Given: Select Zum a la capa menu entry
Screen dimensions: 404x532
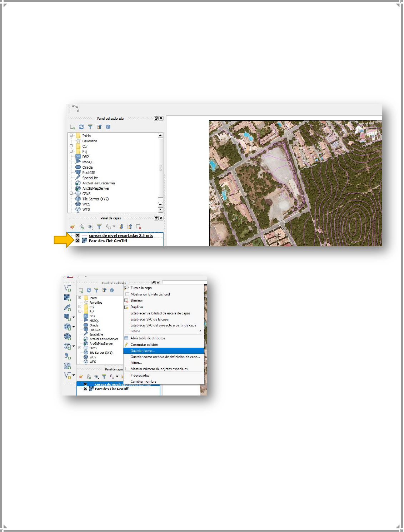Looking at the screenshot, I should click(x=141, y=288).
